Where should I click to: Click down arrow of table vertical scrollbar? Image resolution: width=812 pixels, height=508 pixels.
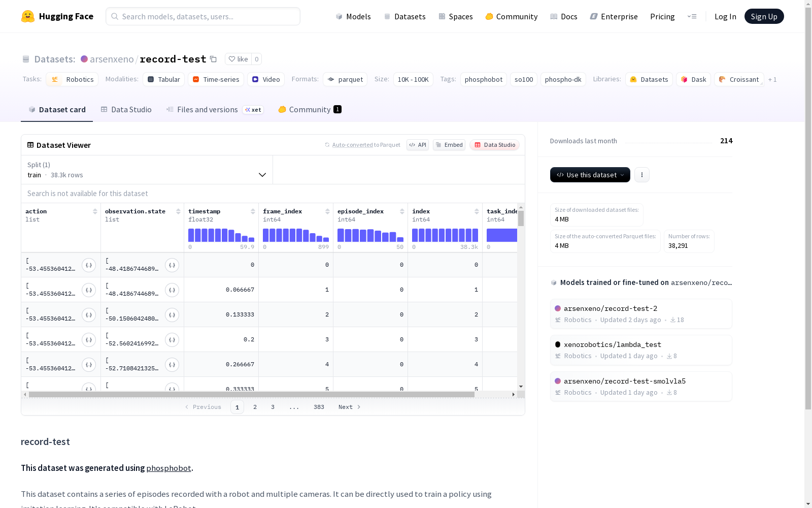521,387
